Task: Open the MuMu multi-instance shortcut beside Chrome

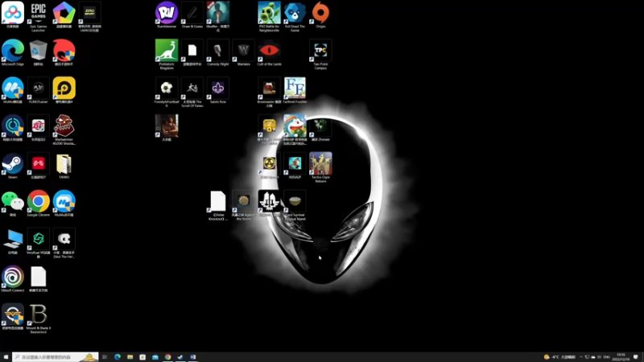Action: [64, 202]
